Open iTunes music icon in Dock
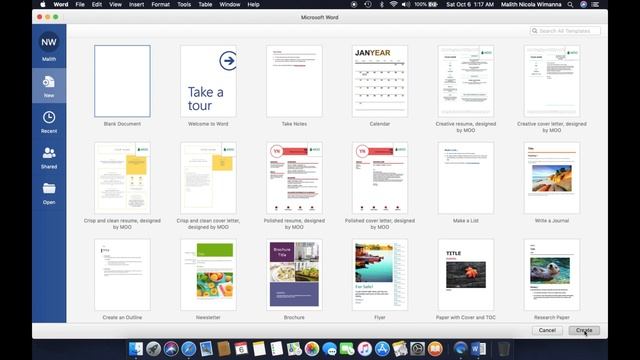 [x=364, y=349]
